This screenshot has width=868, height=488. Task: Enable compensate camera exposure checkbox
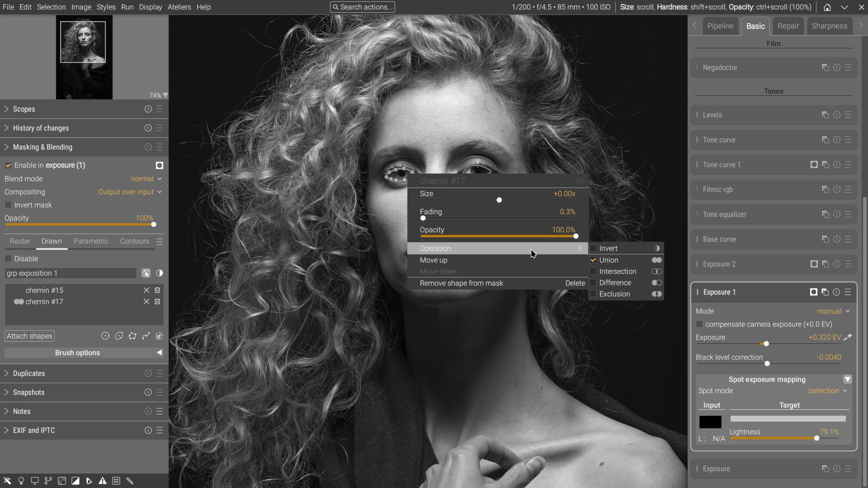click(699, 324)
